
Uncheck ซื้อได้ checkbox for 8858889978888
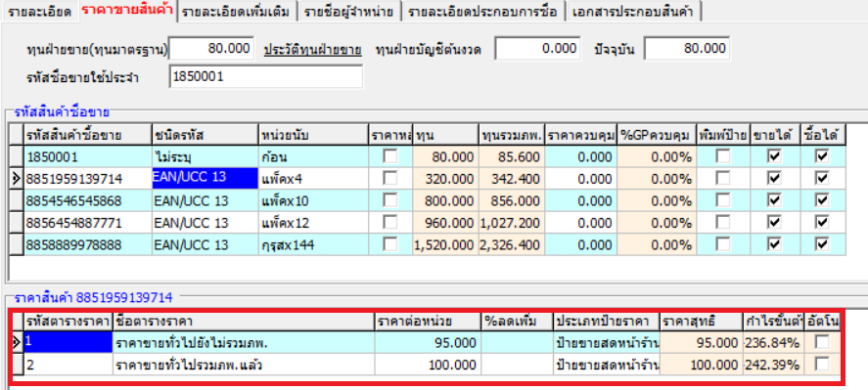823,244
